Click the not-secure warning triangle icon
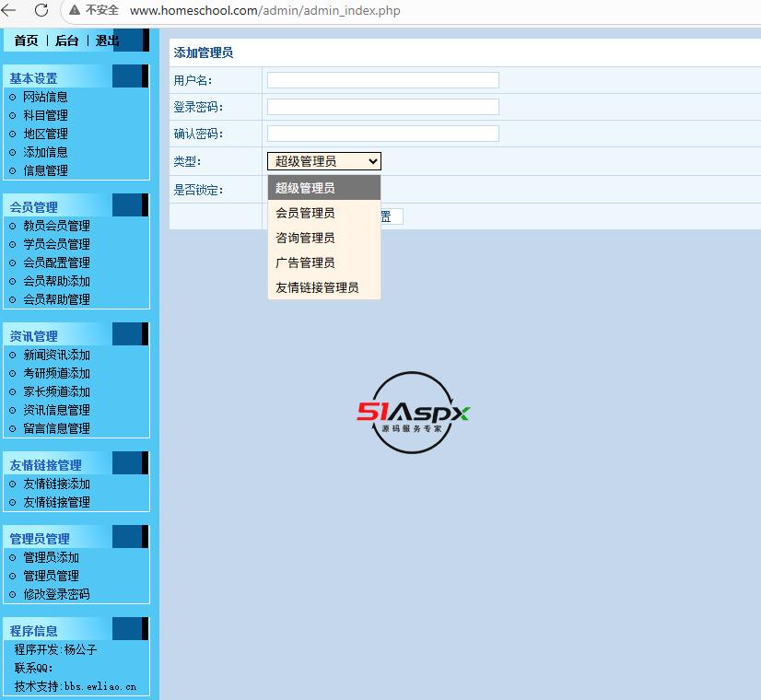Image resolution: width=761 pixels, height=700 pixels. [75, 10]
